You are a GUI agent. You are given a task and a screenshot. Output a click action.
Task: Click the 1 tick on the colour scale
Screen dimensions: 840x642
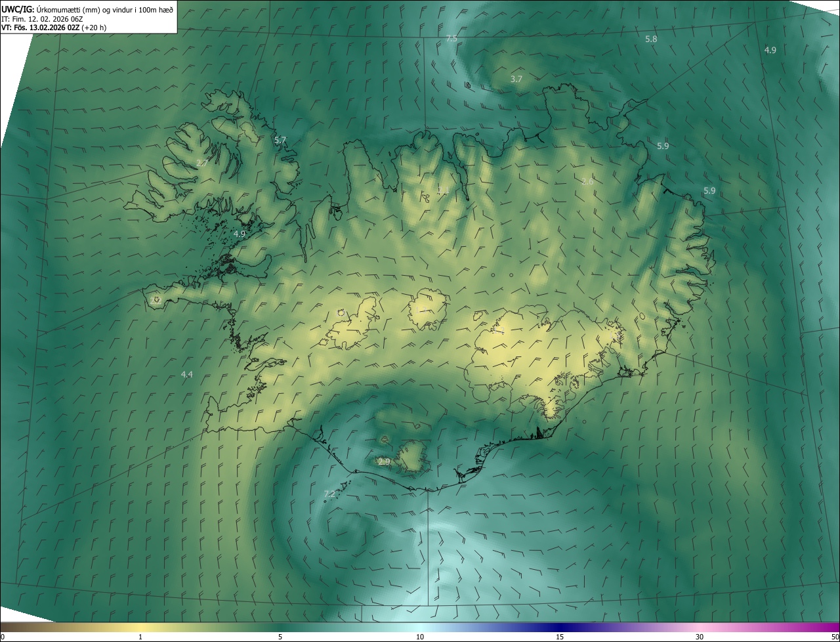click(140, 637)
